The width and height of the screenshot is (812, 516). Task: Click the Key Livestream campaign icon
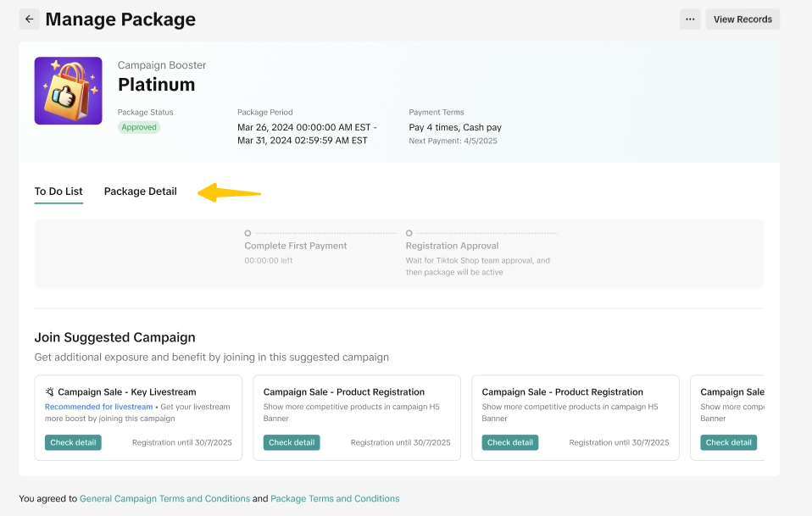(x=50, y=391)
